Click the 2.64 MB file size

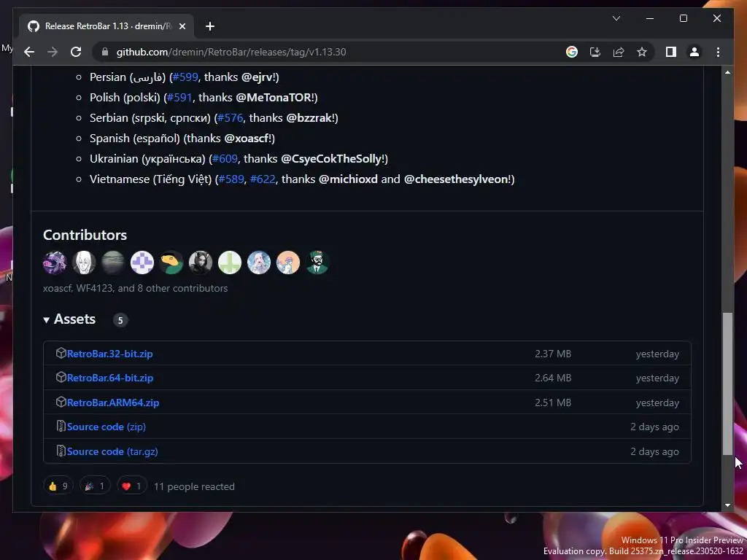(x=553, y=378)
